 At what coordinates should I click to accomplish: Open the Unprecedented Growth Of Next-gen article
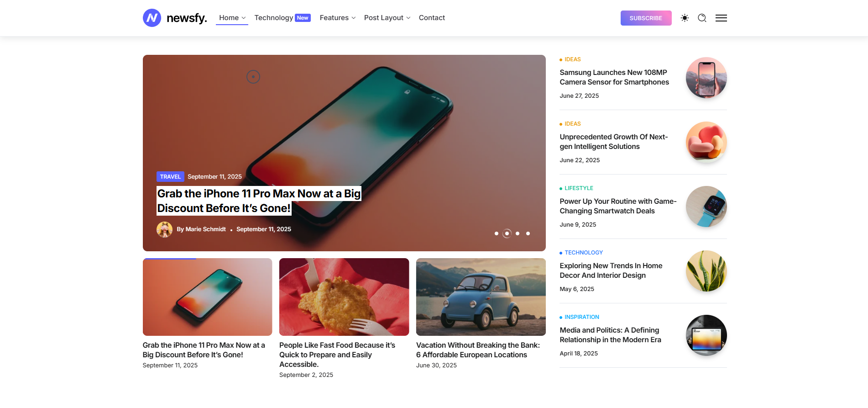pos(614,142)
